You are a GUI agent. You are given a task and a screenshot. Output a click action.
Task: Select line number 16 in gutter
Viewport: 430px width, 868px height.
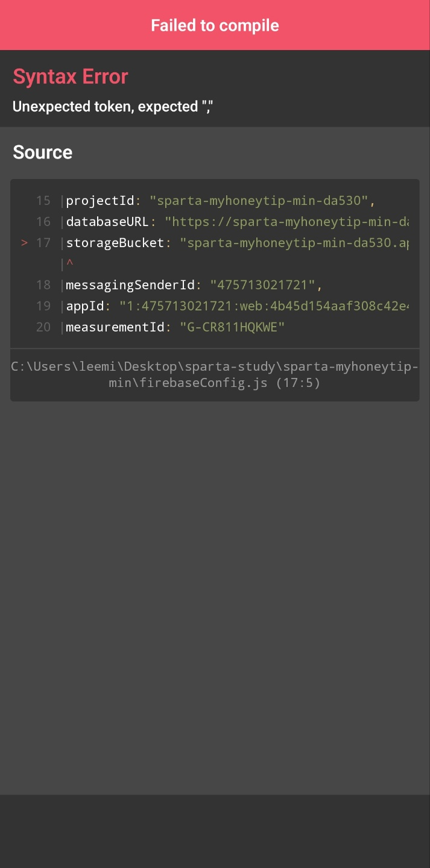[x=43, y=222]
